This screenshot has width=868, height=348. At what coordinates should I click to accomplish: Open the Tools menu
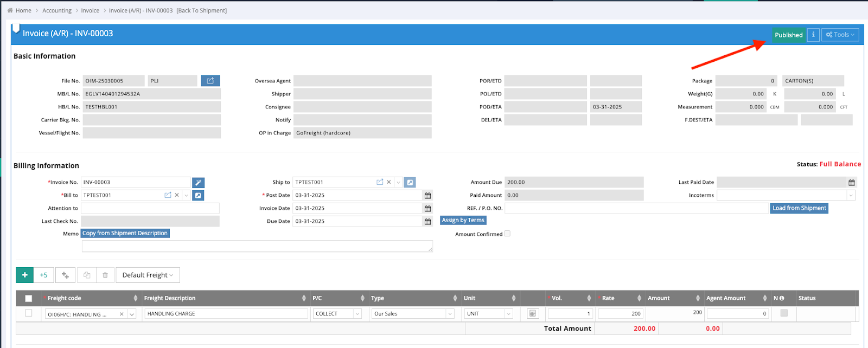(x=840, y=35)
